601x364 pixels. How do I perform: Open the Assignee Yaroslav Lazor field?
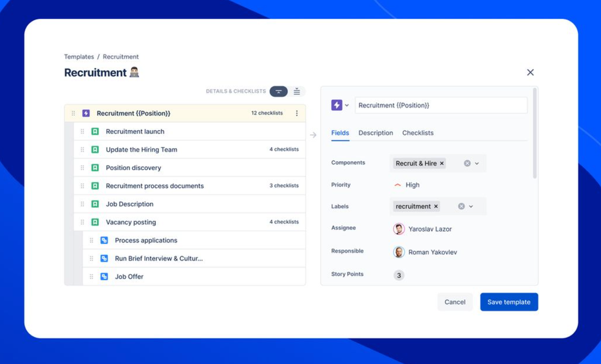(x=422, y=229)
